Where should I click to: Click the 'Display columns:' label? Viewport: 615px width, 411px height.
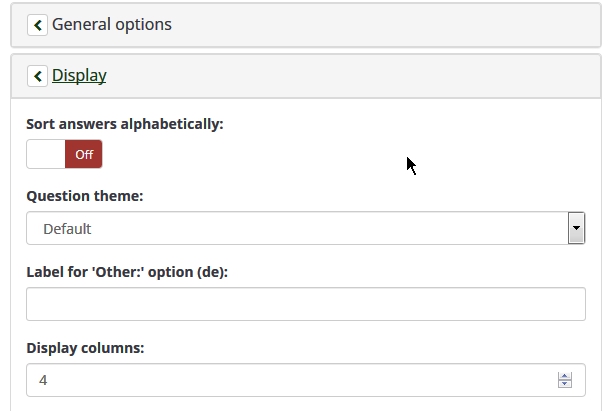85,348
